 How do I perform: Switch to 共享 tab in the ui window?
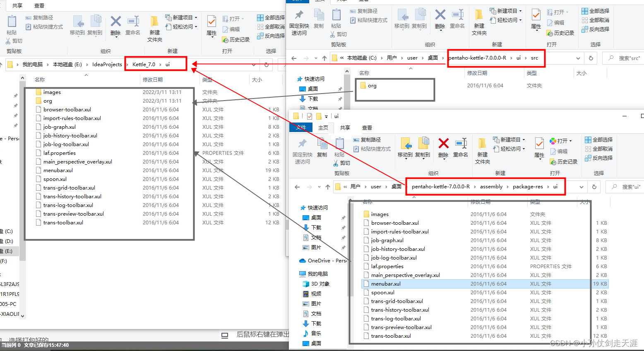pyautogui.click(x=345, y=127)
